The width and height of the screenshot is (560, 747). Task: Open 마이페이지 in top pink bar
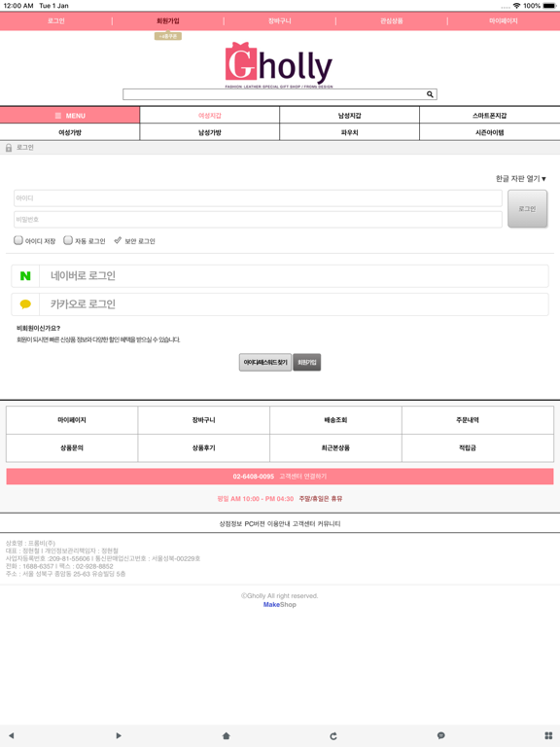[x=504, y=21]
